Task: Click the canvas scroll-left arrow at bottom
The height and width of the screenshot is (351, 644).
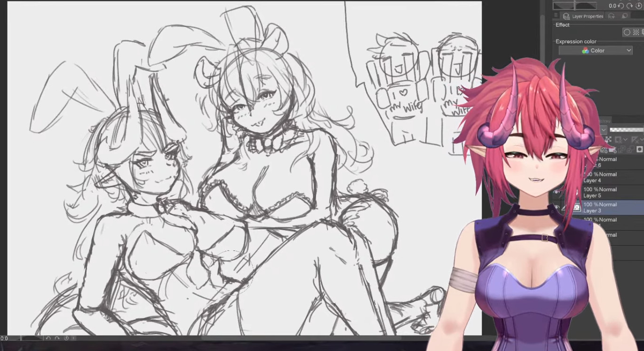Action: (x=73, y=338)
